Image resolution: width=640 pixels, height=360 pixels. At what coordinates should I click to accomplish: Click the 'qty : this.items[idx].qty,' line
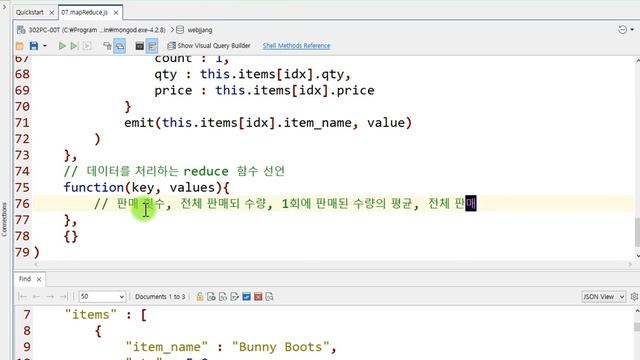tap(252, 74)
